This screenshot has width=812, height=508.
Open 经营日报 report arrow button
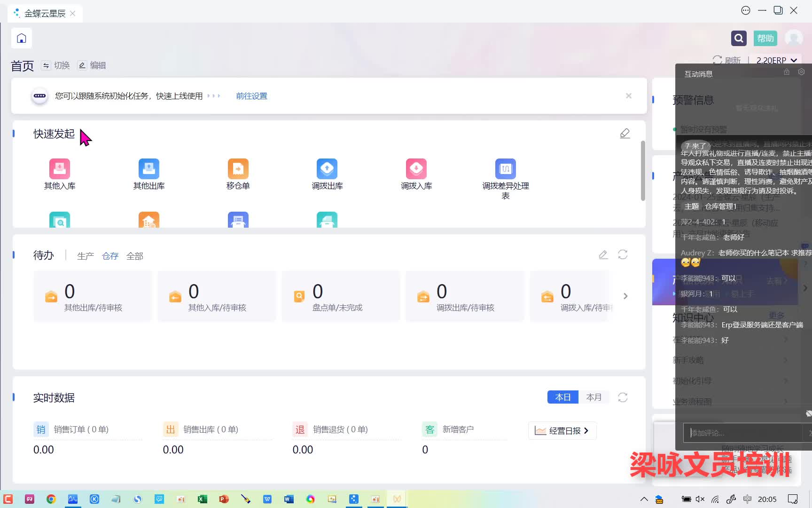[562, 431]
